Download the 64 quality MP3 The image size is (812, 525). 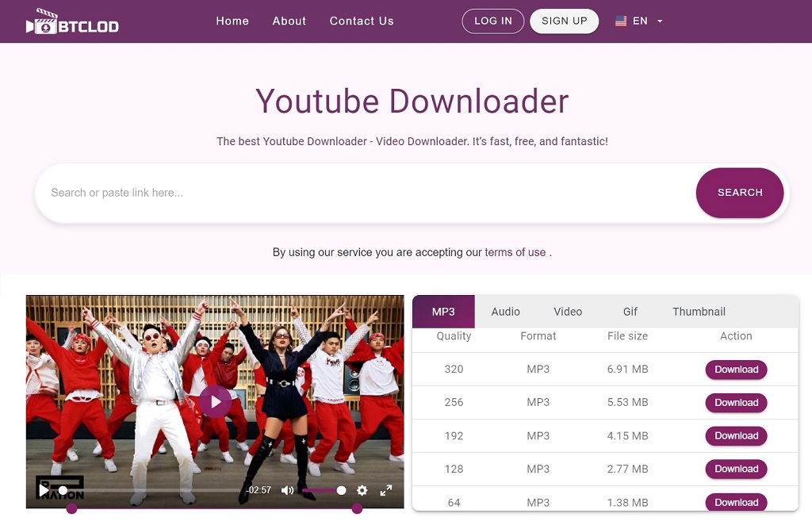737,502
